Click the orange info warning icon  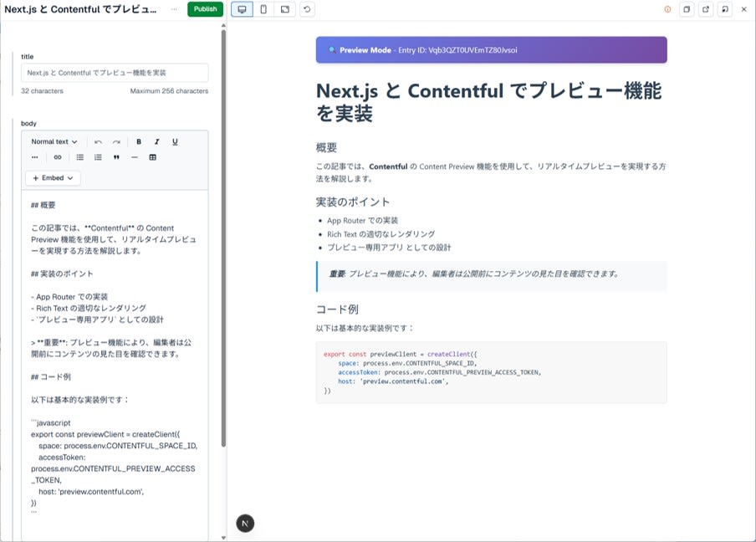667,9
